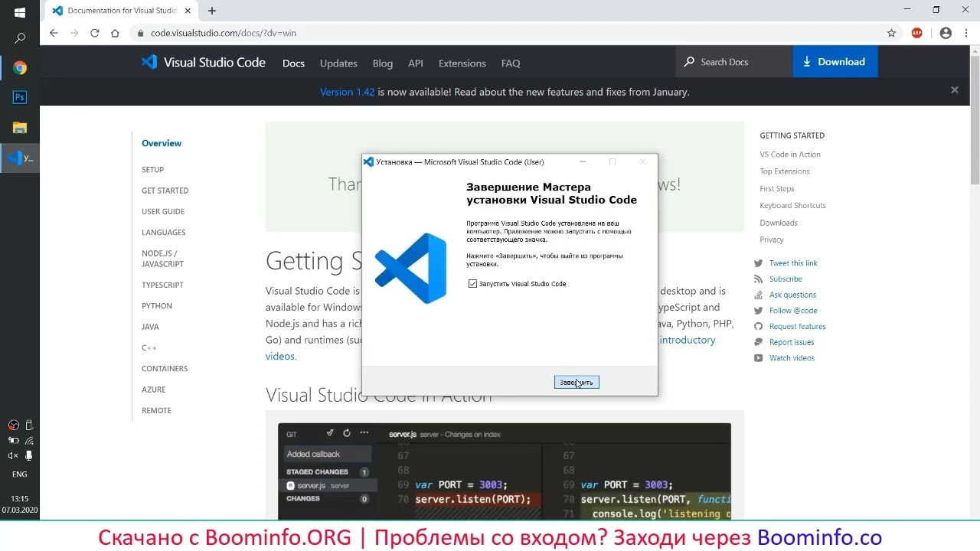Open LANGUAGES section in sidebar
Screen dimensions: 980x551
164,233
